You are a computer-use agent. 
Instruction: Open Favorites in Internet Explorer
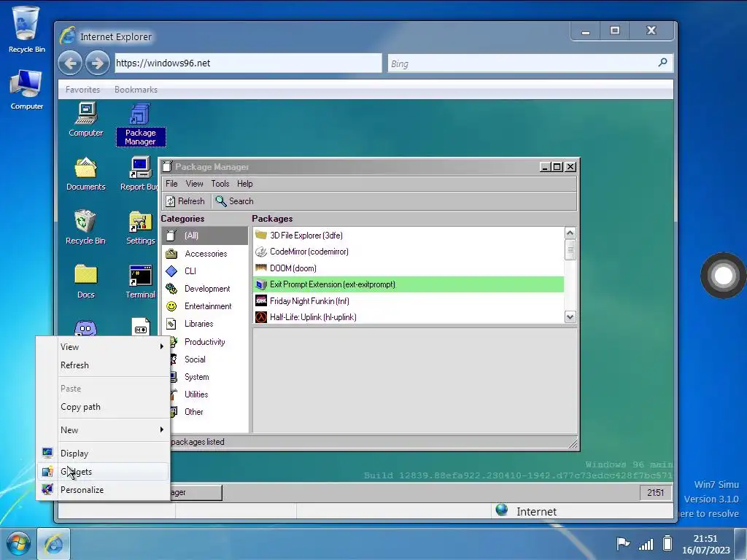[x=82, y=90]
